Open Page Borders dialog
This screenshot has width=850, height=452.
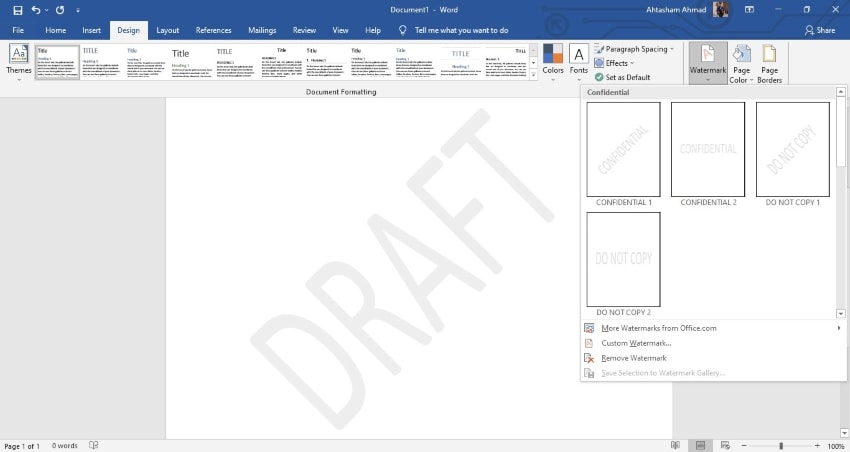tap(769, 63)
